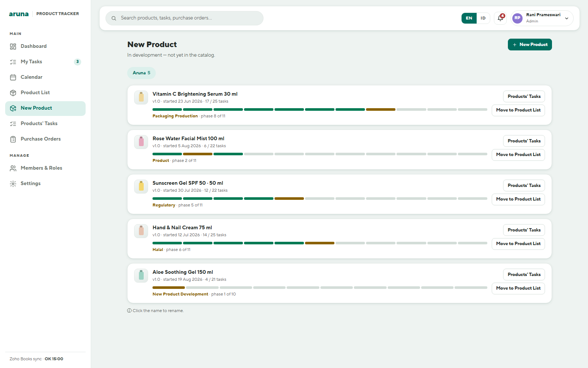Move Hand & Nail Cream to Product List

click(518, 244)
